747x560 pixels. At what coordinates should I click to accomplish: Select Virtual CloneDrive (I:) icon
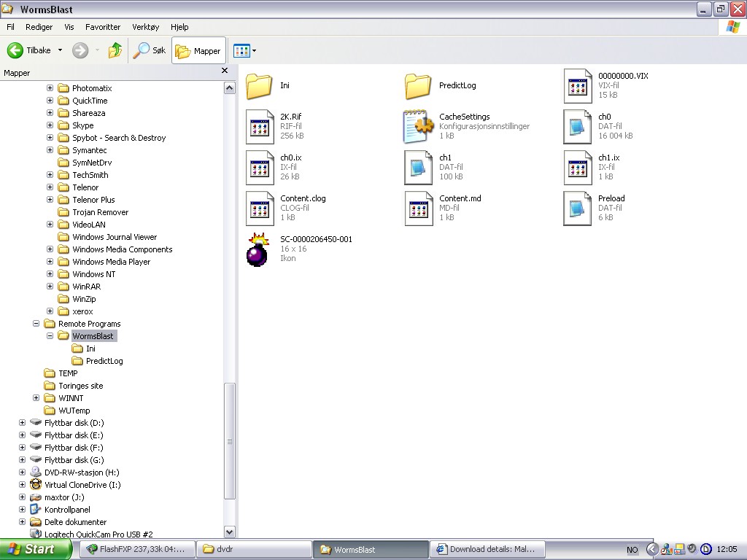36,485
